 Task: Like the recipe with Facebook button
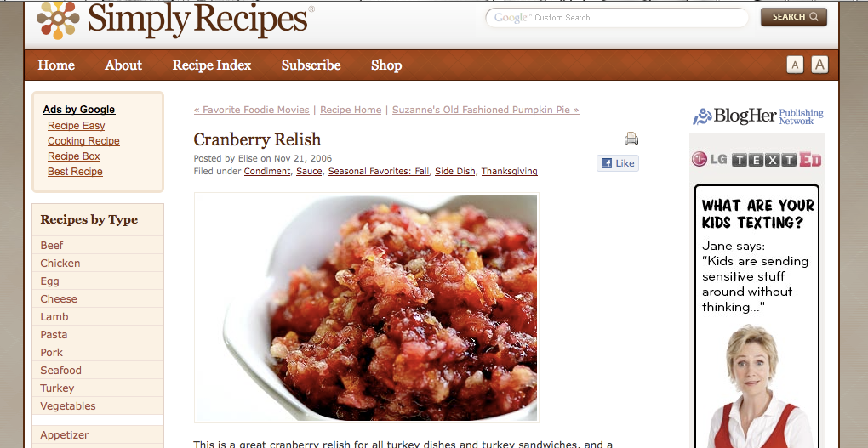618,163
